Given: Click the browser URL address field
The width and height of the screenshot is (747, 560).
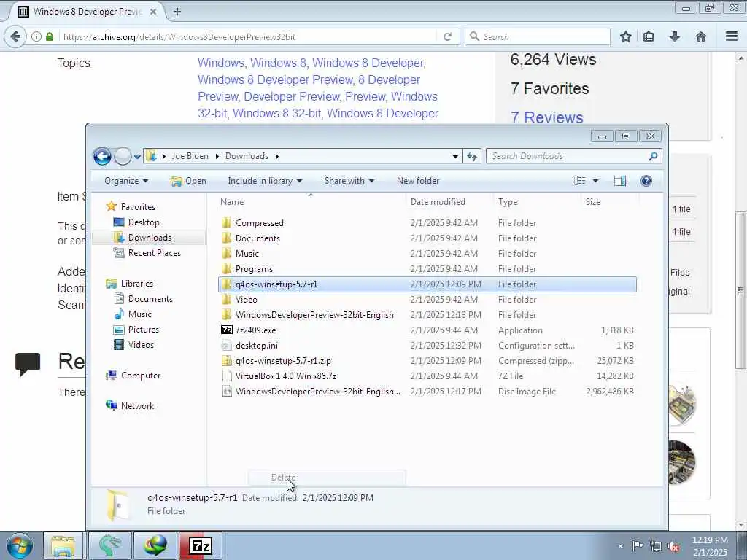Looking at the screenshot, I should [248, 36].
